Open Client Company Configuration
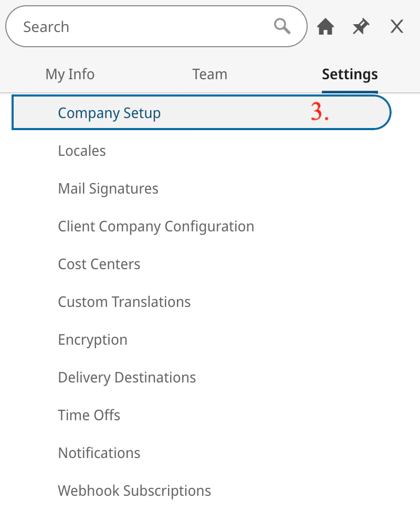 [x=156, y=227]
